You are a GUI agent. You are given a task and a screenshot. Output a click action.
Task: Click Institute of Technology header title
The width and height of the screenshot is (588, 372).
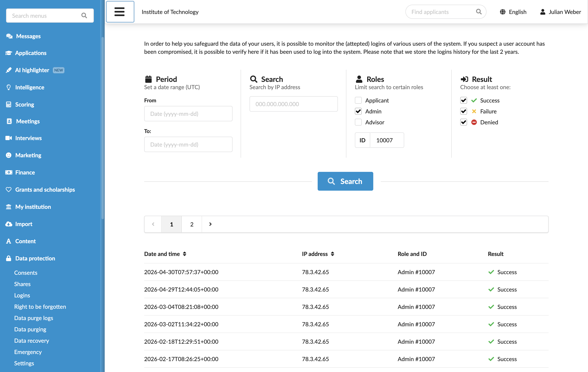click(170, 12)
